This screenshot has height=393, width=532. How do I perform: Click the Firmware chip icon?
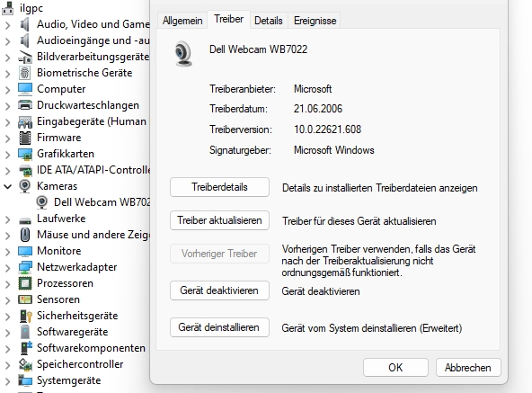coord(25,138)
